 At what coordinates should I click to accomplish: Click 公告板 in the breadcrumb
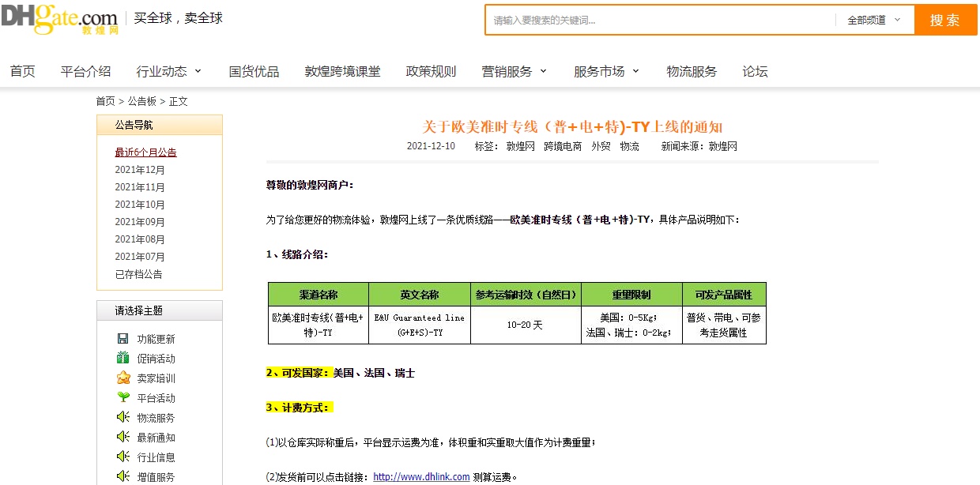[x=142, y=101]
